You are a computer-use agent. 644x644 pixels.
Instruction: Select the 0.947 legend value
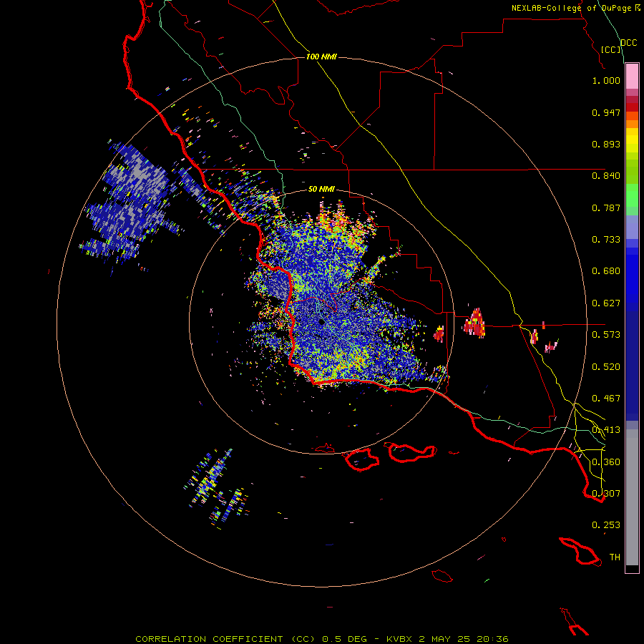coord(606,112)
